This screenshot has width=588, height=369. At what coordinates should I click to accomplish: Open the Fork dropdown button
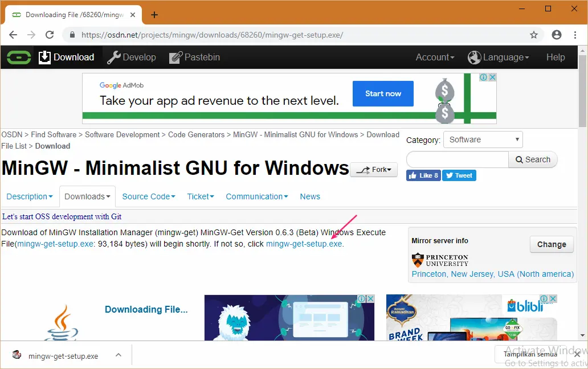pyautogui.click(x=374, y=170)
